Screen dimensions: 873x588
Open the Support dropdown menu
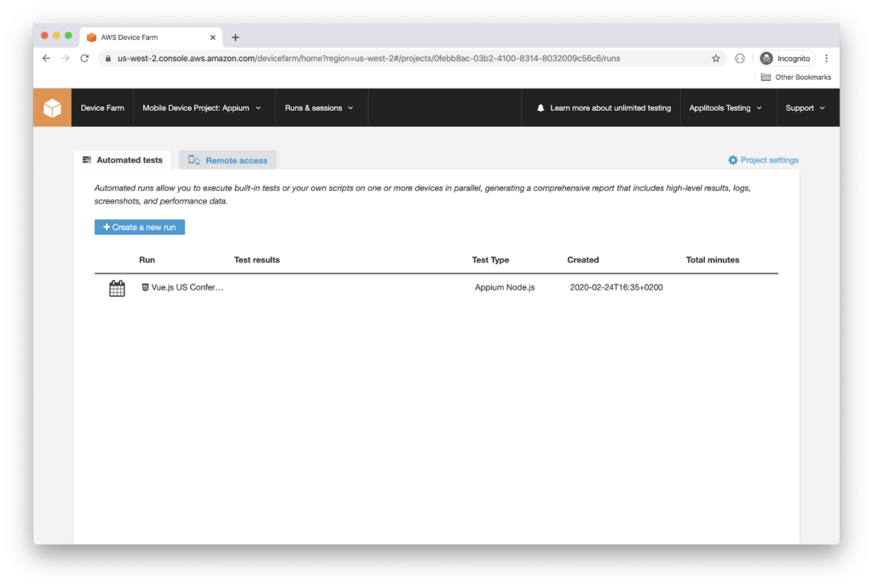click(x=806, y=108)
